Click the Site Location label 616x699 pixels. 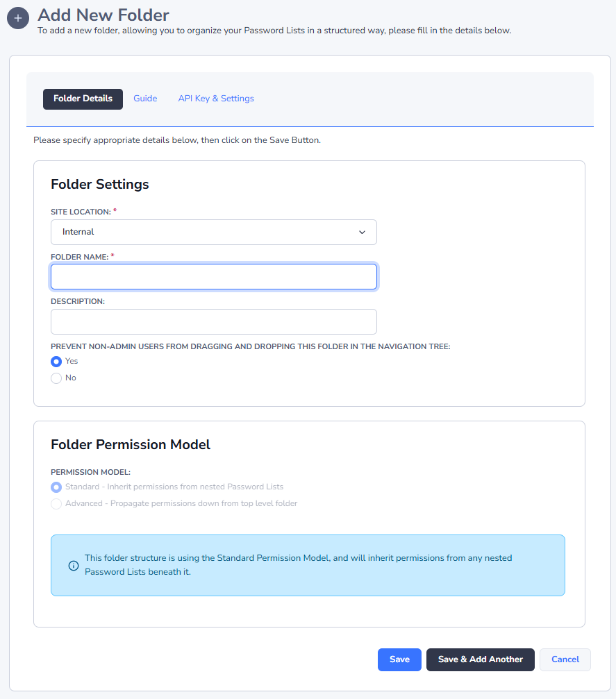pyautogui.click(x=80, y=211)
